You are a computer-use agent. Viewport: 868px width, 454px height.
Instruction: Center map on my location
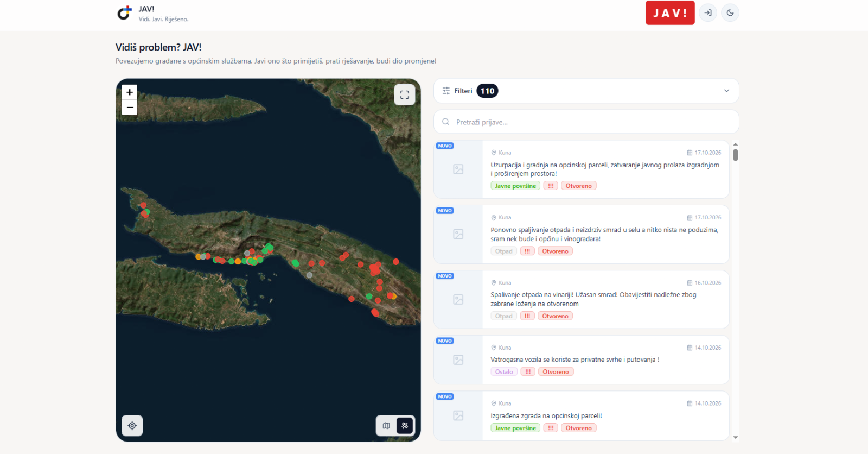(x=132, y=426)
